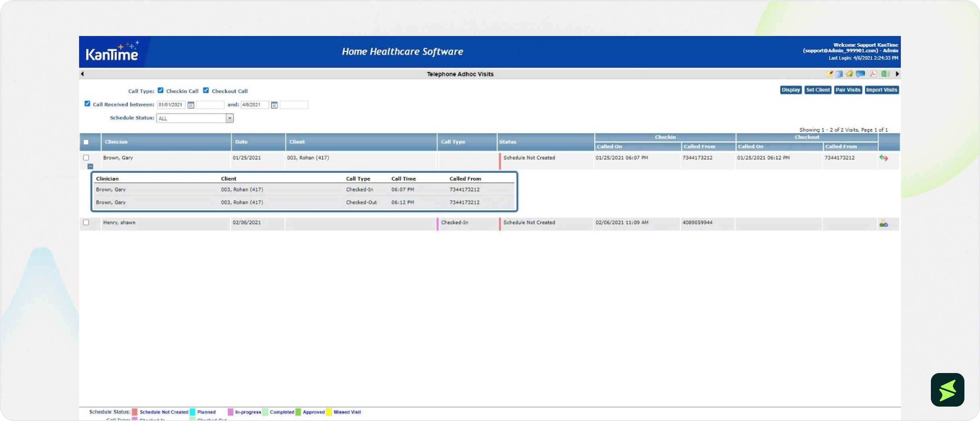Click the KanTime logo

[x=112, y=52]
